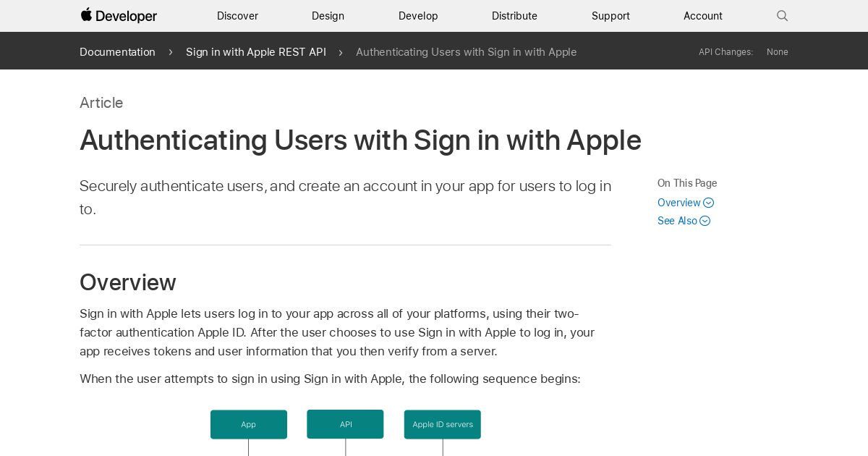868x456 pixels.
Task: Go to the Distribute section
Action: pyautogui.click(x=514, y=16)
